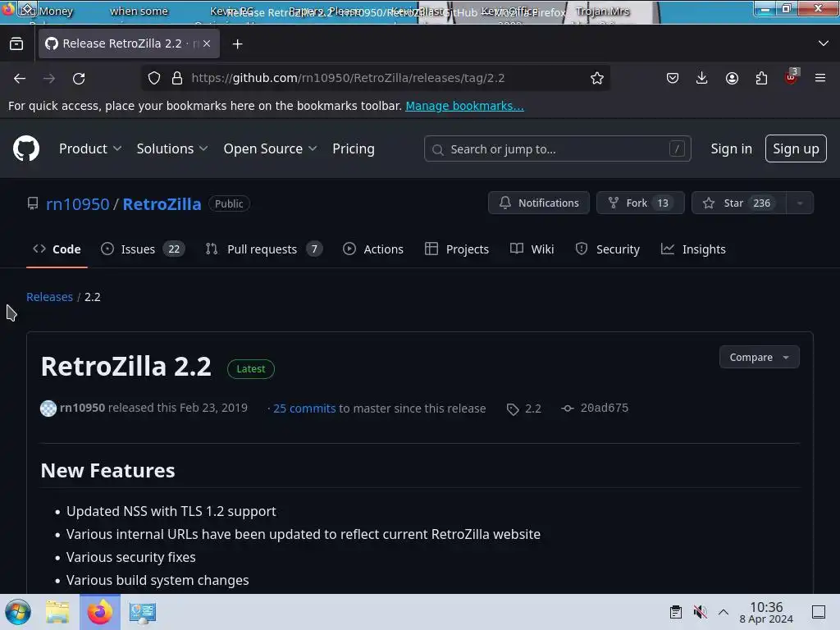Viewport: 840px width, 630px height.
Task: Click the uBlock Origin extension icon
Action: [x=792, y=77]
